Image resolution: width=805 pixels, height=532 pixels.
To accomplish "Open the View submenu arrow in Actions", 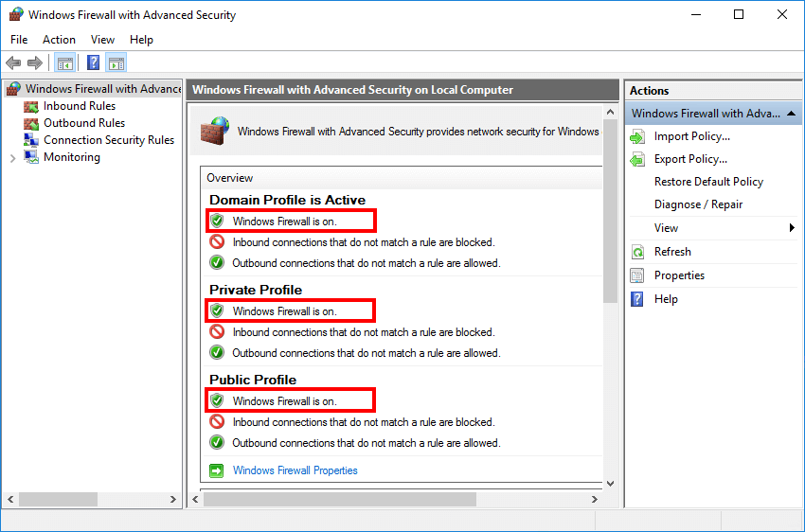I will (792, 228).
